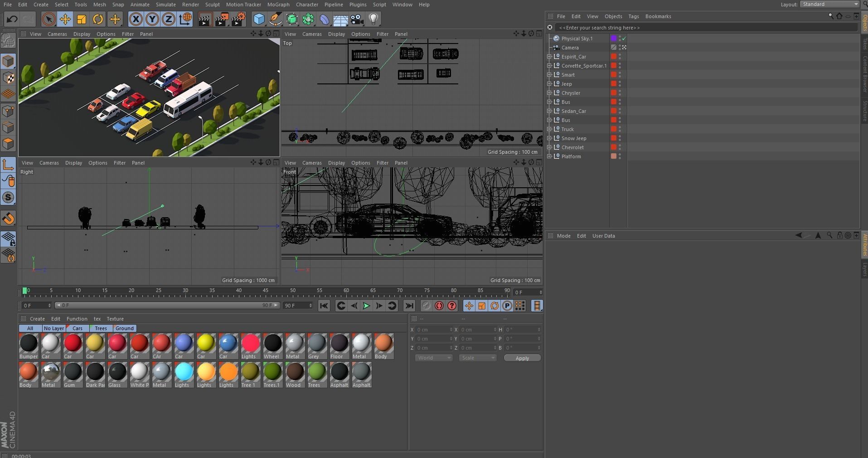Viewport: 868px width, 458px height.
Task: Select the Sedan_Car object
Action: tap(574, 111)
